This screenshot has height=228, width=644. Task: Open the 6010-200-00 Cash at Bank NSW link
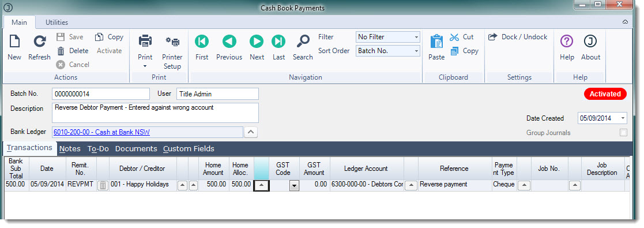coord(101,133)
